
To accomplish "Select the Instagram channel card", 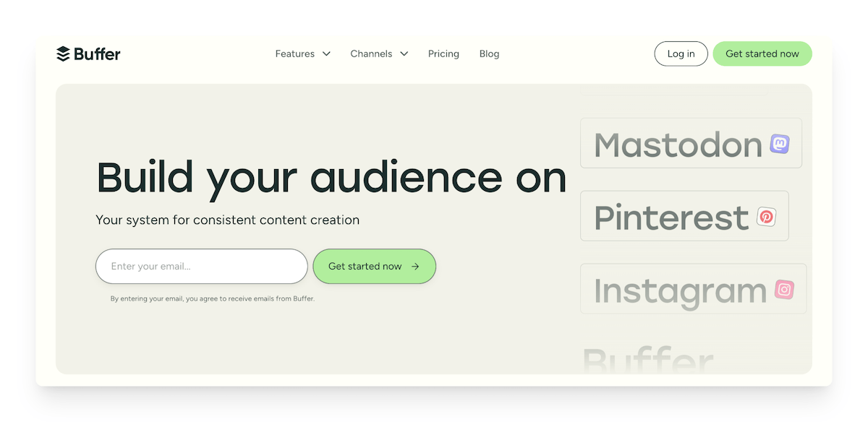I will tap(693, 288).
